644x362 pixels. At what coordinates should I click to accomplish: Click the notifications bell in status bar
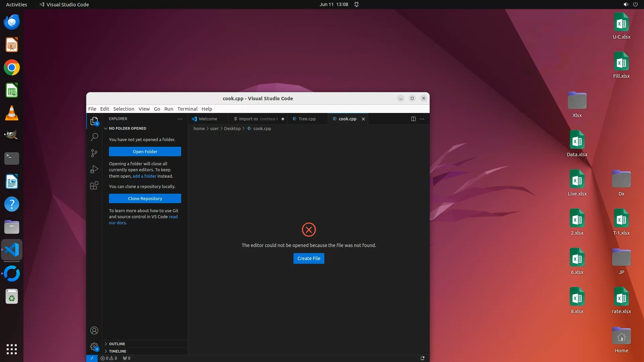422,358
